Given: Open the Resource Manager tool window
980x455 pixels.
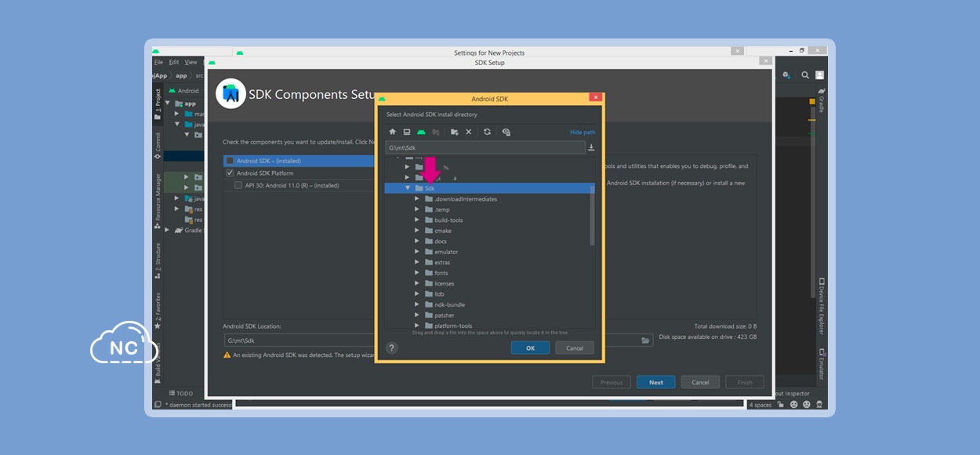Looking at the screenshot, I should point(158,201).
